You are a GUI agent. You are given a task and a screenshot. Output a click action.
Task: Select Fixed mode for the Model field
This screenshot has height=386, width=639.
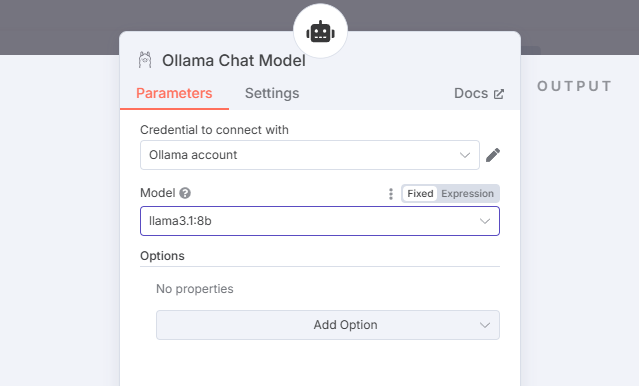pos(420,194)
